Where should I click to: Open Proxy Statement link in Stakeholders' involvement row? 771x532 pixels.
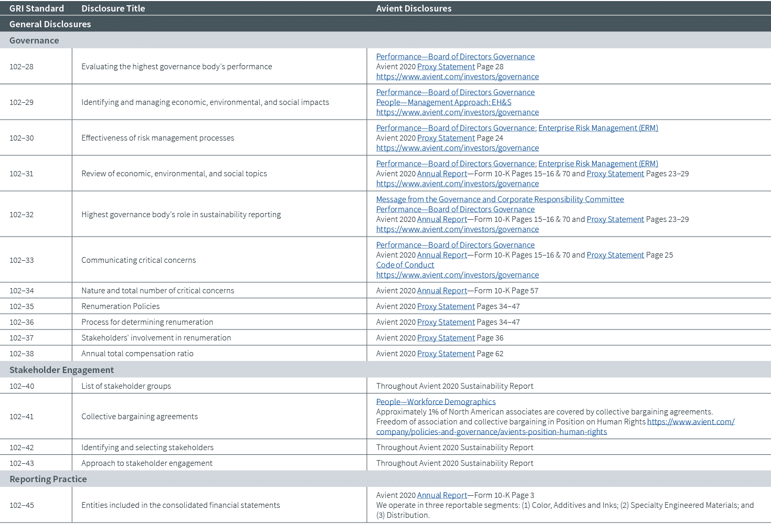[x=446, y=338]
